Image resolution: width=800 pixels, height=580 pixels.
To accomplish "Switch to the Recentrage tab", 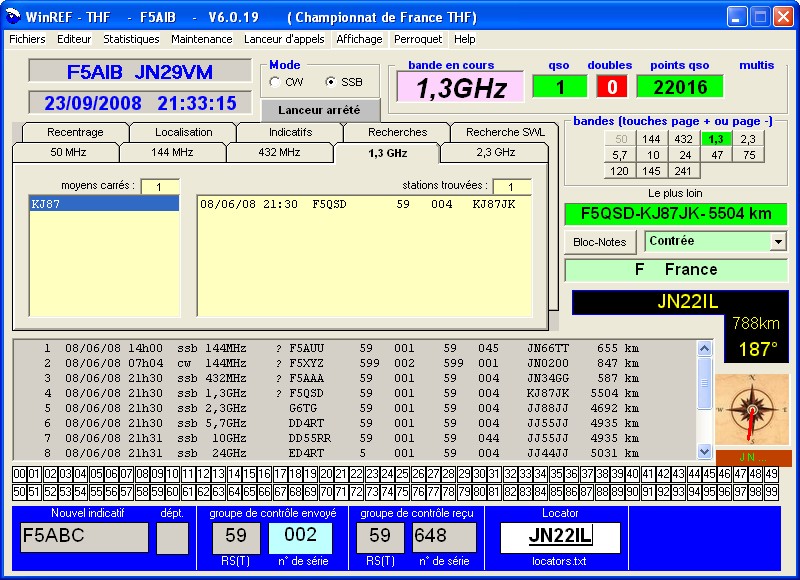I will click(x=75, y=132).
